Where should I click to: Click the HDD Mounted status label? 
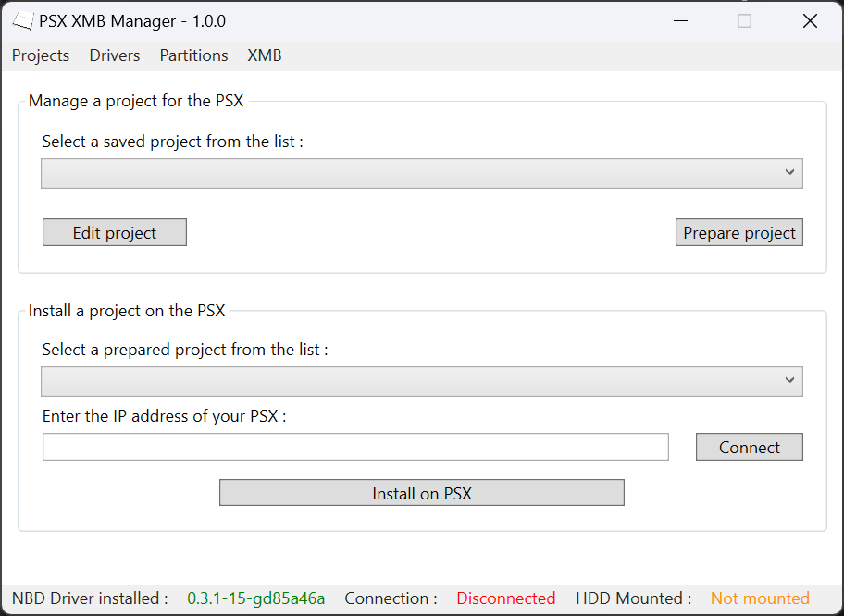click(632, 598)
